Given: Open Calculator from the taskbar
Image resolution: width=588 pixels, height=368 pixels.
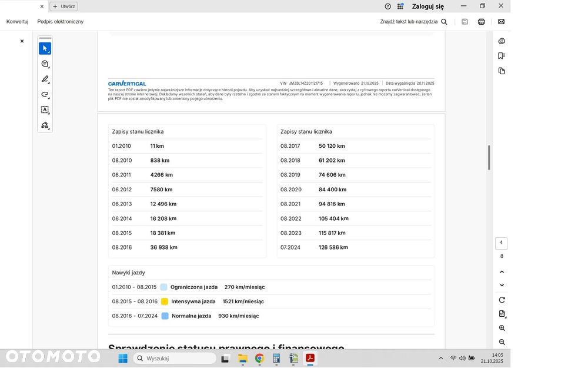Looking at the screenshot, I should [276, 359].
